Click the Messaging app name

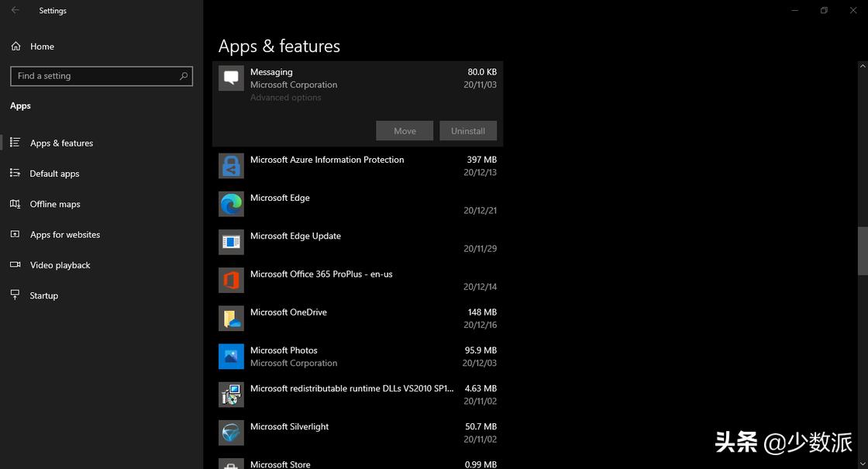tap(271, 72)
